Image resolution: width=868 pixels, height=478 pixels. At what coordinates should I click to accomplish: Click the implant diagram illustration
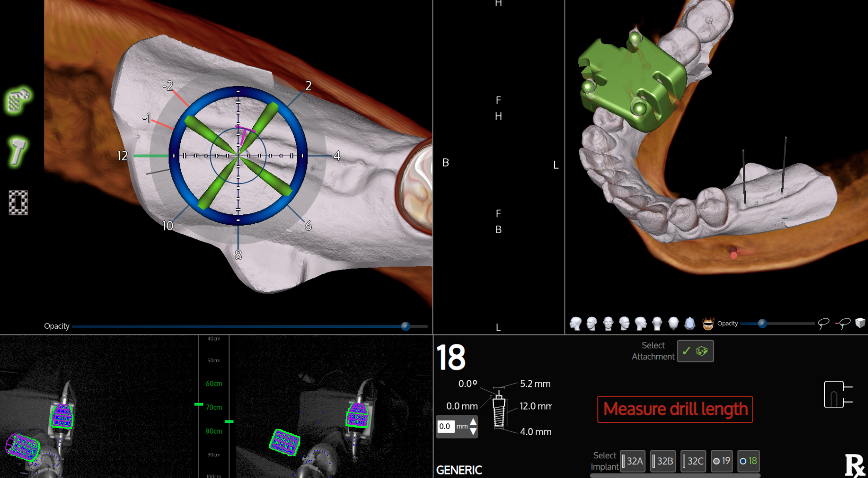[x=499, y=409]
